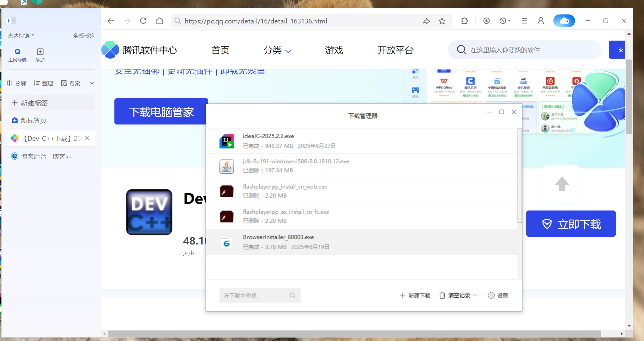Click the share arrow in address bar
This screenshot has height=341, width=644.
pos(426,21)
